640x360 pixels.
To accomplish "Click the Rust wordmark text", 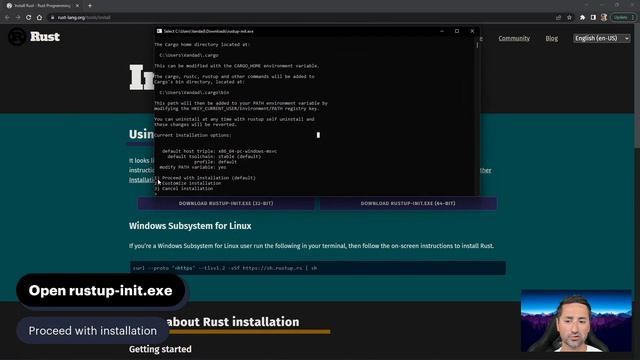I will click(45, 37).
